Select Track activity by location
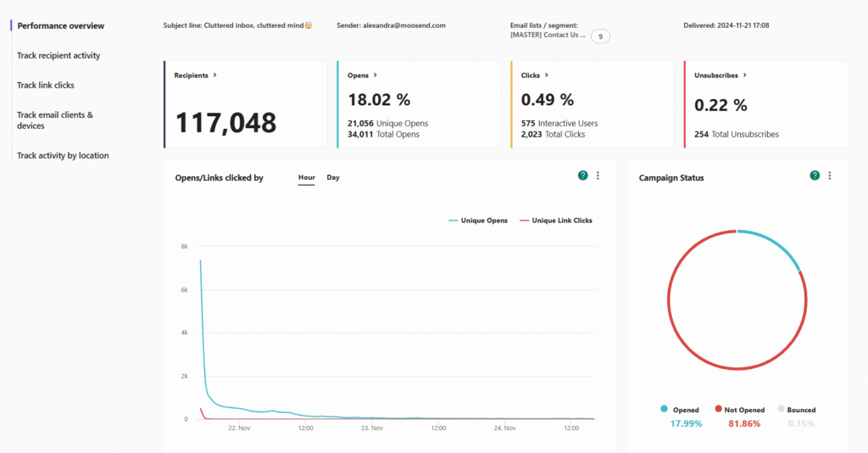The width and height of the screenshot is (868, 453). (63, 155)
